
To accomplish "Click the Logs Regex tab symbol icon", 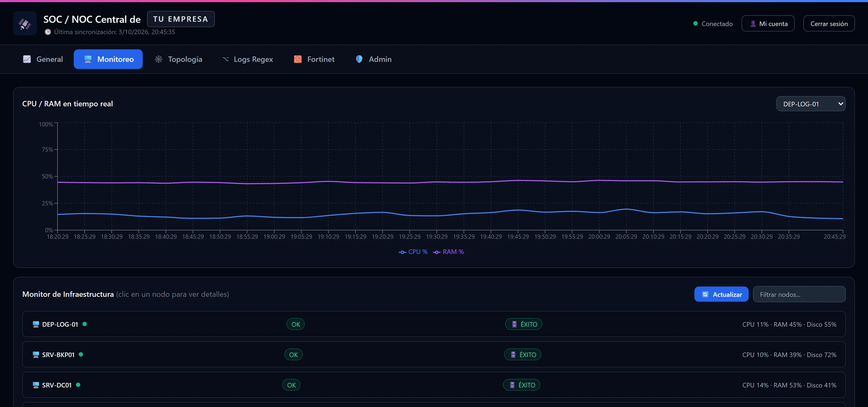I will click(226, 59).
